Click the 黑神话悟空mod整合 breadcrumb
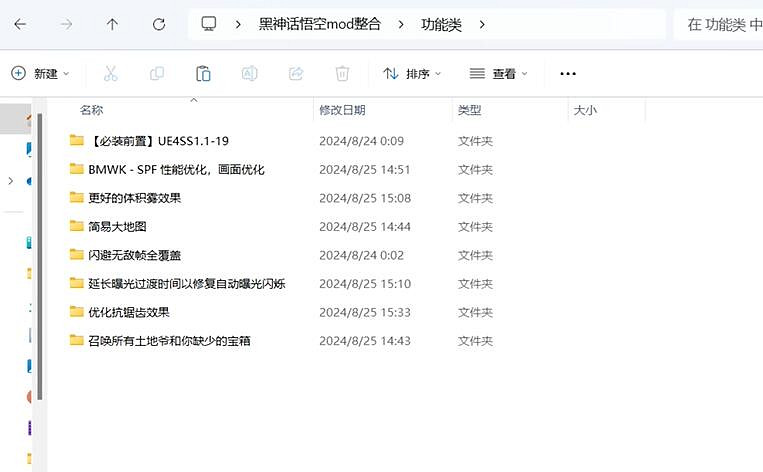Screen dimensions: 763x472 (x=319, y=24)
